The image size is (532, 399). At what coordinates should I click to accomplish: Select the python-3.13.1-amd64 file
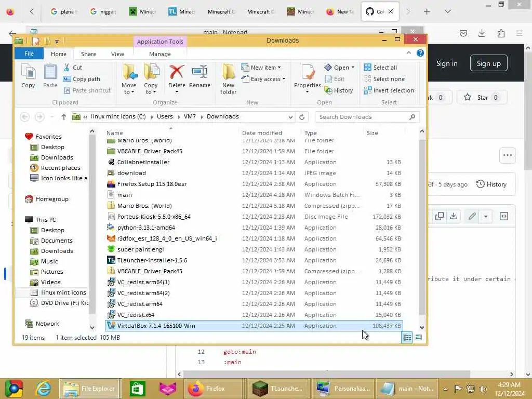(254, 228)
